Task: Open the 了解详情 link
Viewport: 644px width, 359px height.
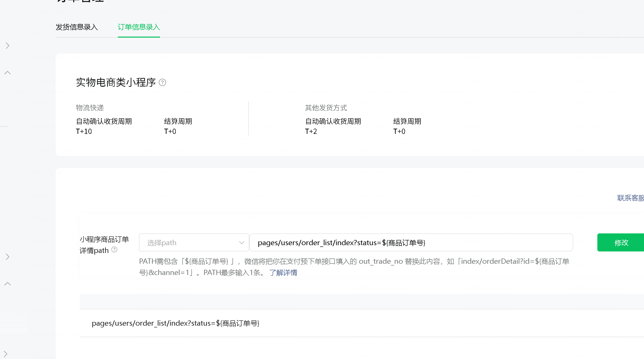Action: pos(283,273)
